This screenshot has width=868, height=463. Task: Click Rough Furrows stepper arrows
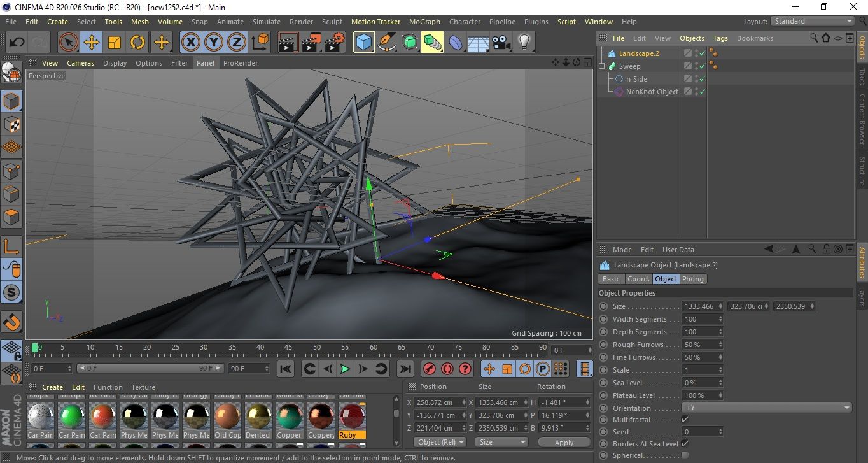click(720, 345)
